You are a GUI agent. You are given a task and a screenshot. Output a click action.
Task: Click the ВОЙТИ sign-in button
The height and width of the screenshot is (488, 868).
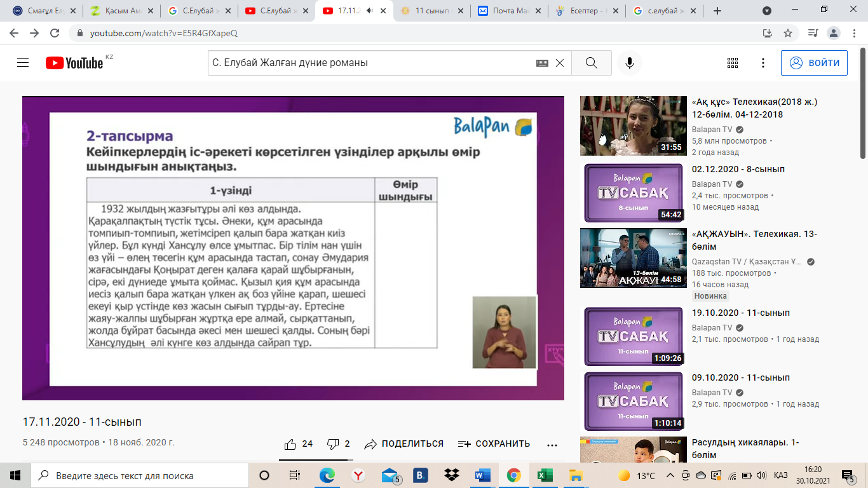(x=814, y=63)
